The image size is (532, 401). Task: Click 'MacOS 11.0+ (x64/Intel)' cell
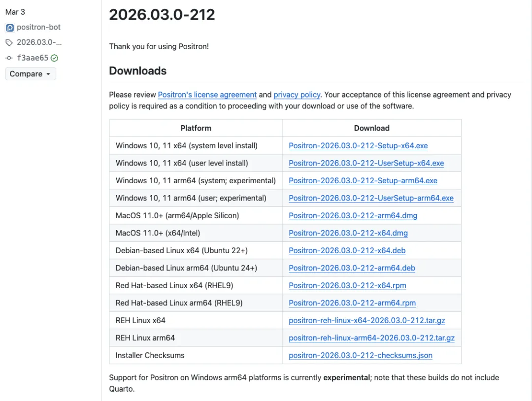click(196, 233)
